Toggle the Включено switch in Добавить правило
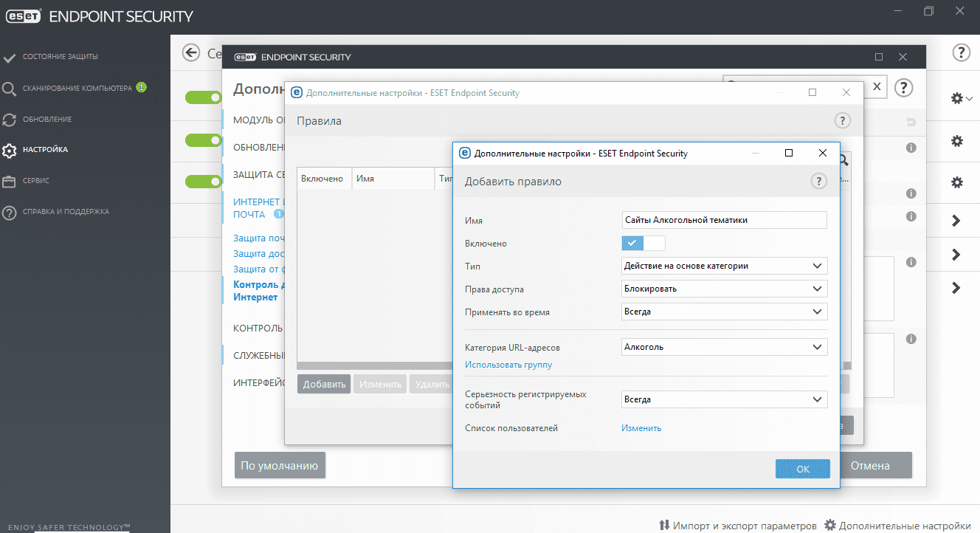 click(x=643, y=243)
